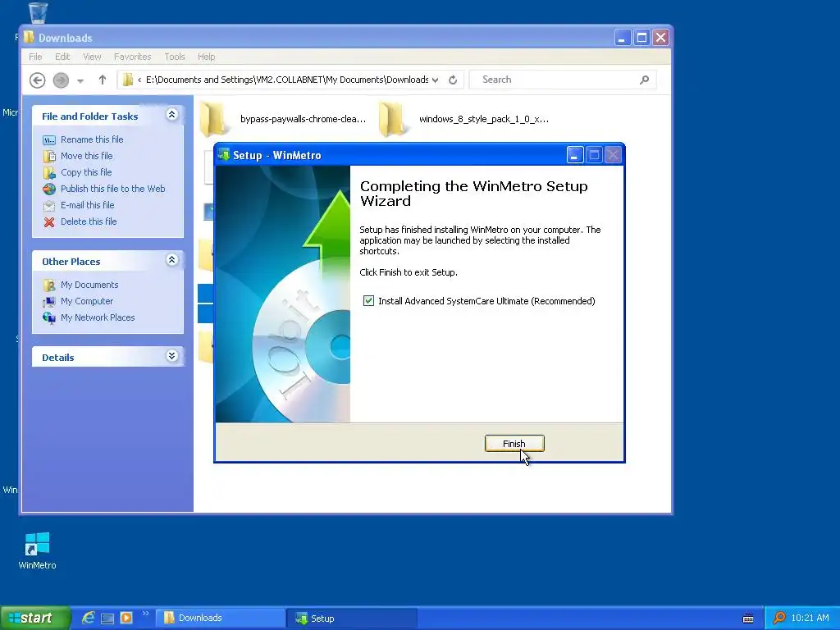
Task: Open the Edit menu
Action: [x=62, y=57]
